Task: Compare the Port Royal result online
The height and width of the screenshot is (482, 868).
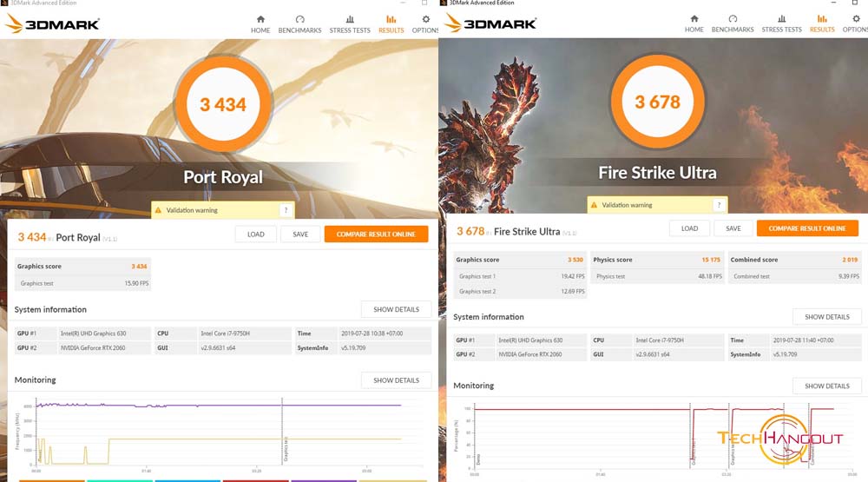Action: 376,234
